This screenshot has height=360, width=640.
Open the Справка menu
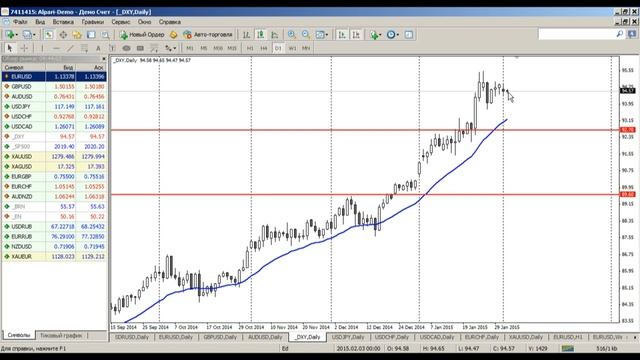click(170, 22)
